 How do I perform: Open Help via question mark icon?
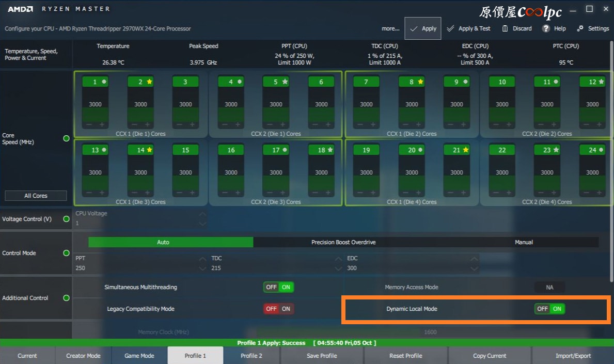[x=546, y=28]
